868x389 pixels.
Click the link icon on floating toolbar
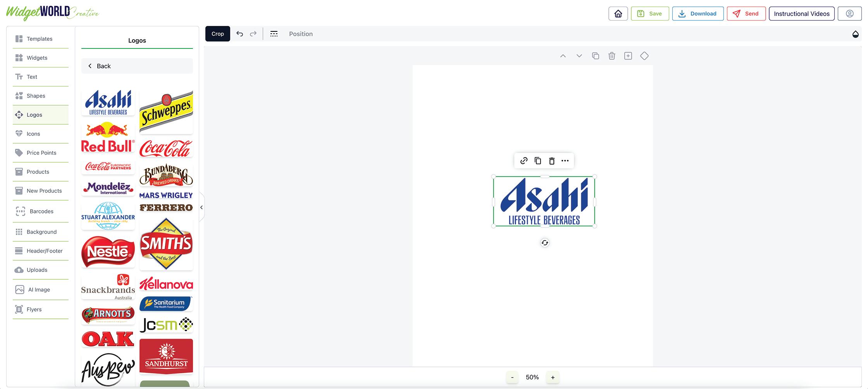pyautogui.click(x=524, y=161)
